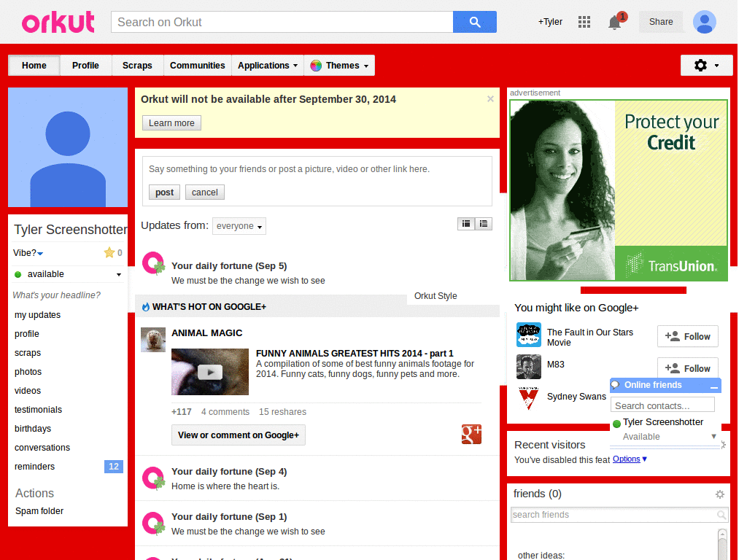The height and width of the screenshot is (560, 747).
Task: Open the Funny Animals Greatest Hits title
Action: 355,354
